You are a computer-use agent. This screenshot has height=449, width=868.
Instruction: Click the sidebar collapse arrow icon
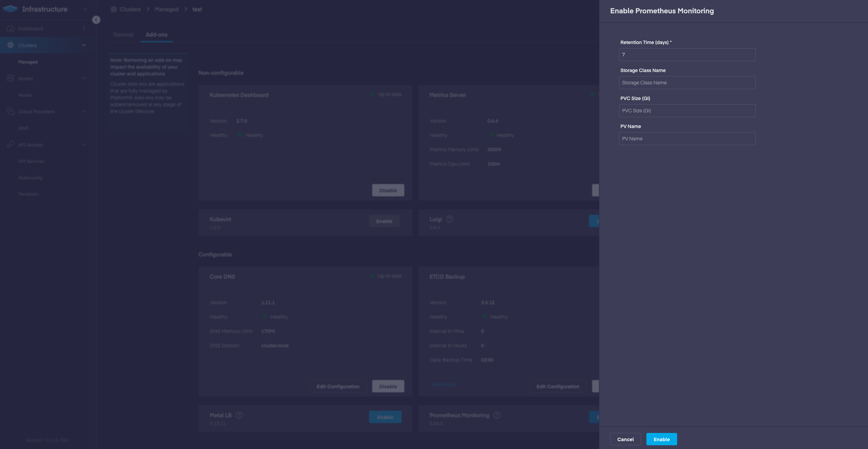tap(96, 20)
